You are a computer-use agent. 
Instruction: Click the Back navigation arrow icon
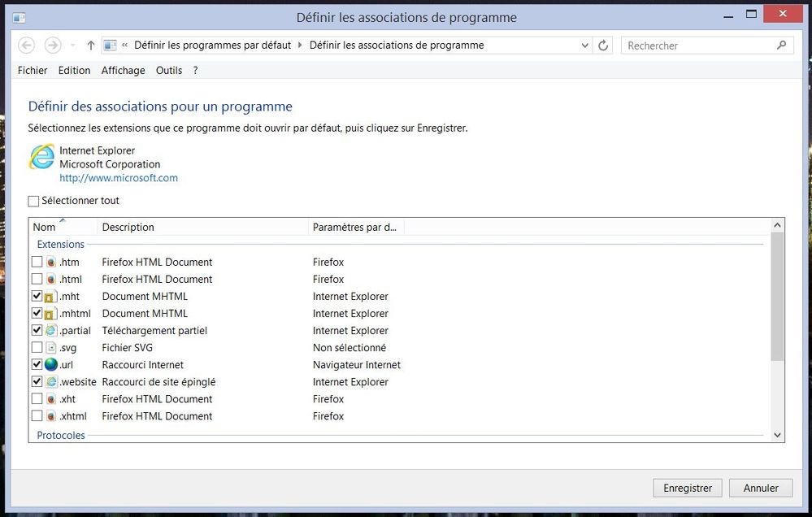point(27,46)
